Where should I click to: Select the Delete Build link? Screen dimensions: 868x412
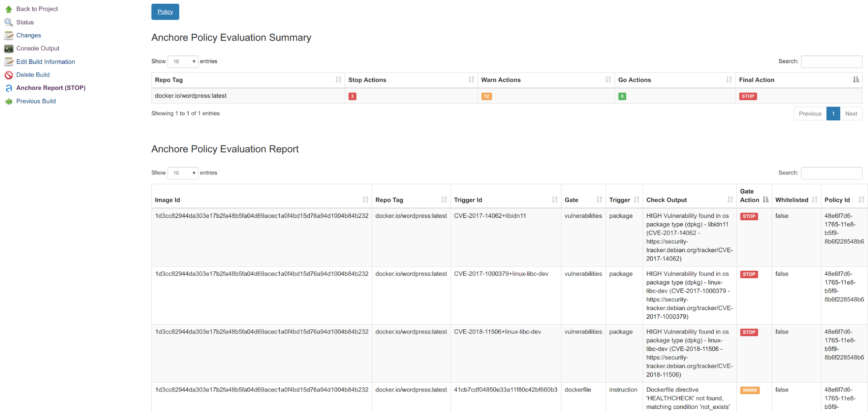click(x=33, y=75)
